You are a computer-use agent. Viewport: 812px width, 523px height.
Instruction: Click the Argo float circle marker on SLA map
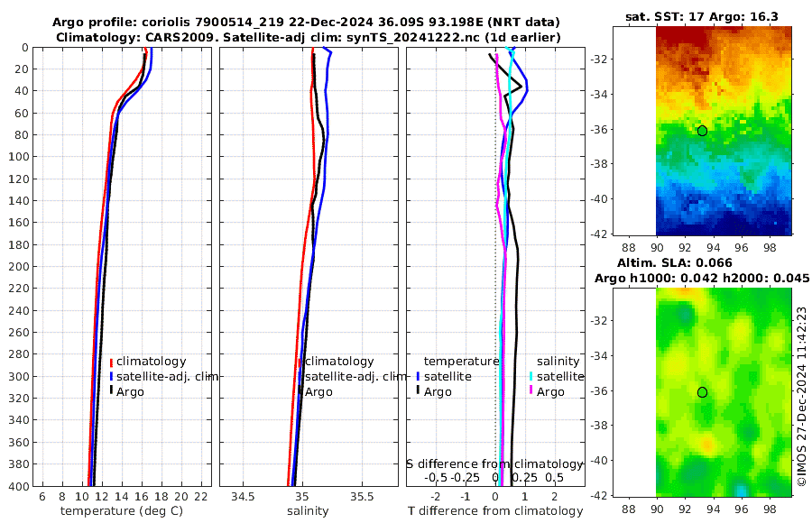click(x=702, y=392)
